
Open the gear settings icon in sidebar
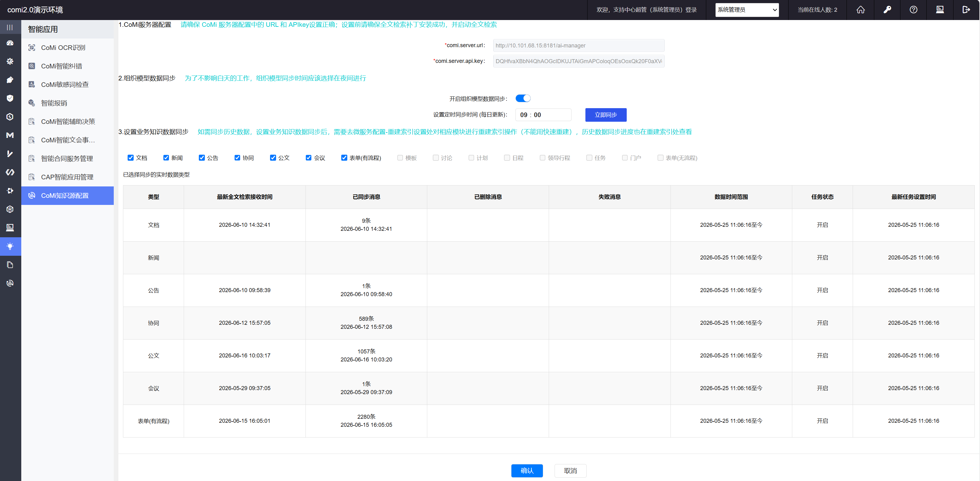10,61
